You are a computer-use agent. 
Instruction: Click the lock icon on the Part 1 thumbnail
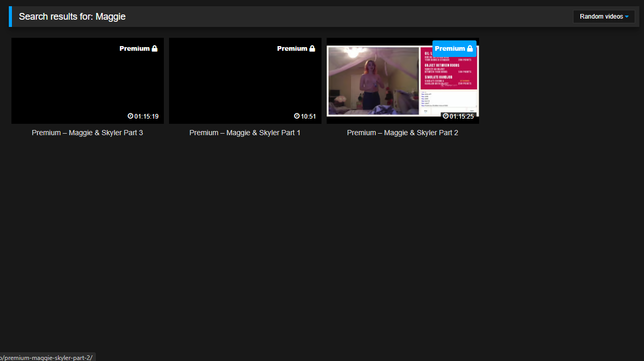[x=312, y=49]
